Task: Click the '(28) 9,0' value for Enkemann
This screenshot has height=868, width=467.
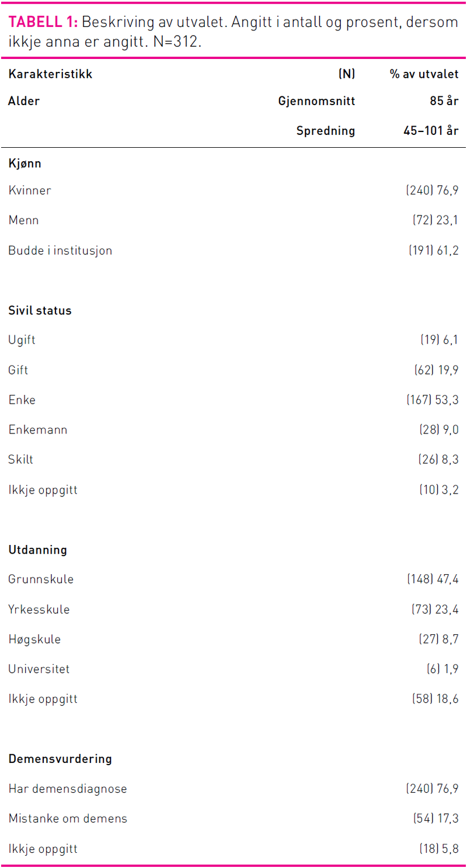Action: (438, 430)
